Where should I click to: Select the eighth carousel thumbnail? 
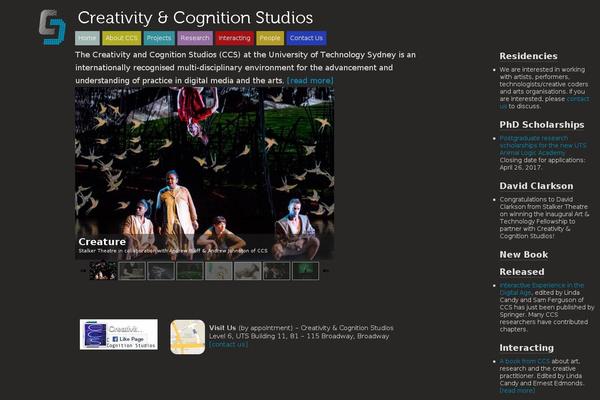[305, 271]
